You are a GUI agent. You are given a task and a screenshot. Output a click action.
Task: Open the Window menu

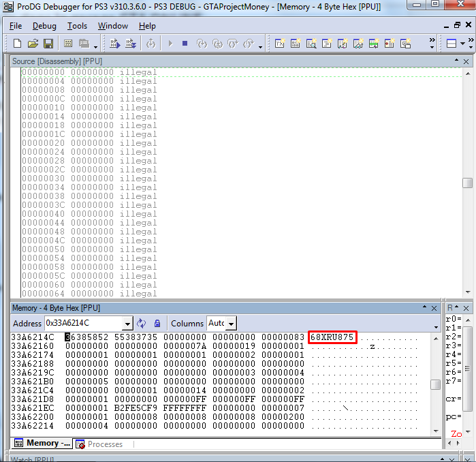pos(113,26)
